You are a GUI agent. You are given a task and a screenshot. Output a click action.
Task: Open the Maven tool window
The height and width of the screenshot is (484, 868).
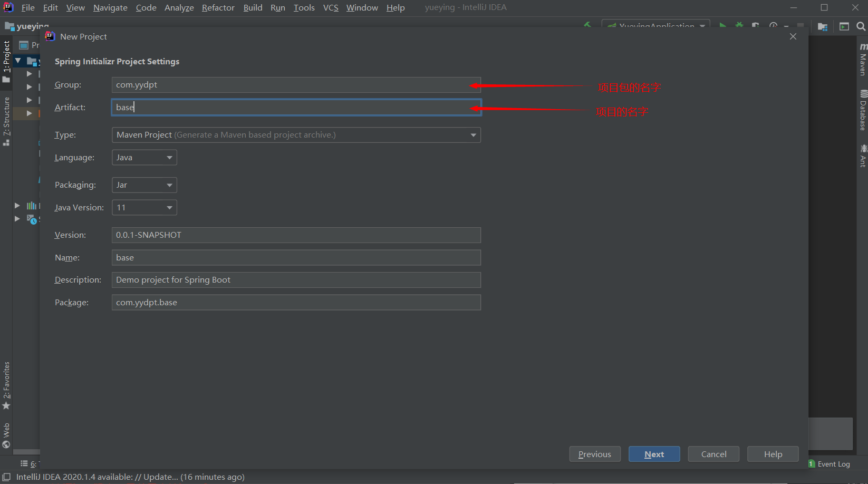pos(863,59)
